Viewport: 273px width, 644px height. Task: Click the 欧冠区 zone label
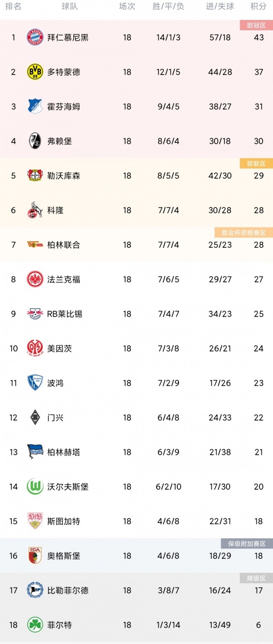pyautogui.click(x=256, y=25)
